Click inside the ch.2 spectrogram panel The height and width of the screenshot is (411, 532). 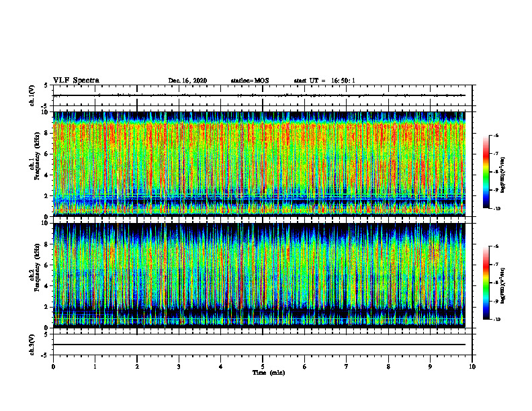click(259, 275)
